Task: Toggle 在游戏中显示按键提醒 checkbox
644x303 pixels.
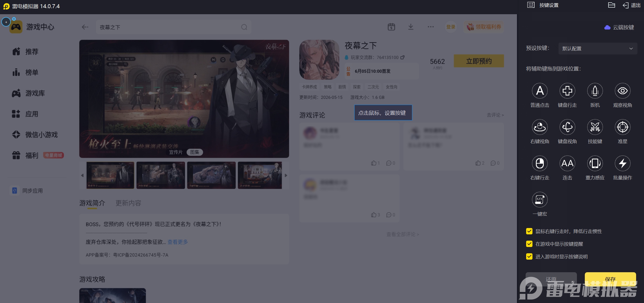Action: point(529,244)
